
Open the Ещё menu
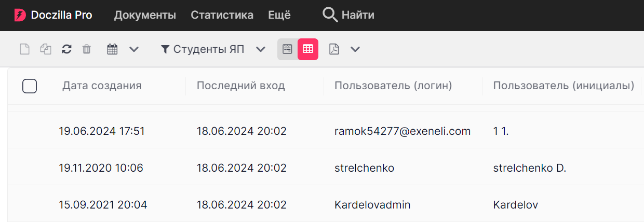(279, 15)
